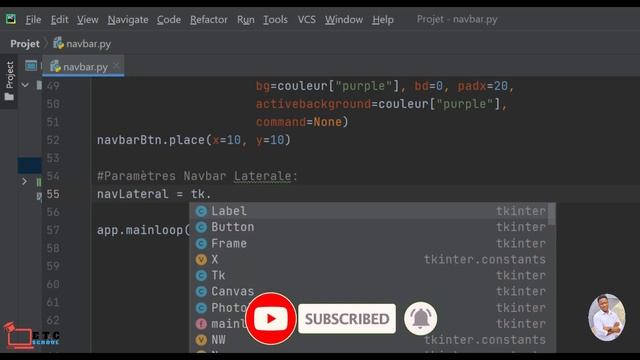
Task: Click the presenter avatar thumbnail
Action: click(x=607, y=317)
